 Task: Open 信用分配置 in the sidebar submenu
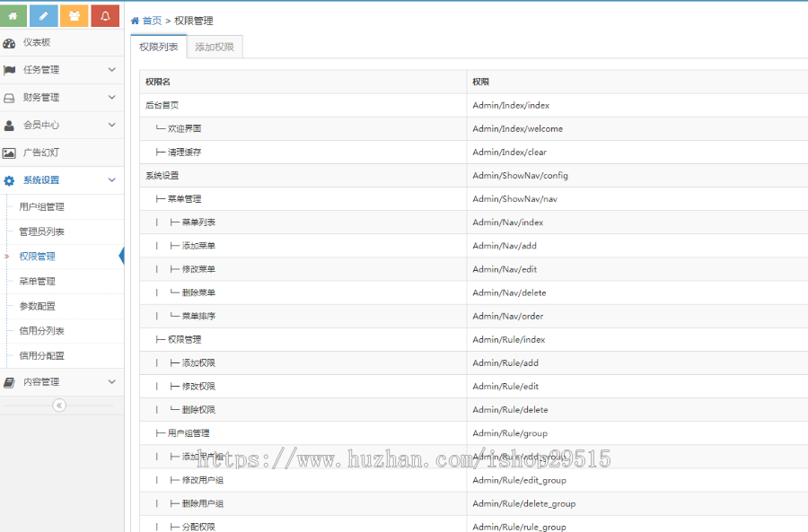pyautogui.click(x=41, y=356)
